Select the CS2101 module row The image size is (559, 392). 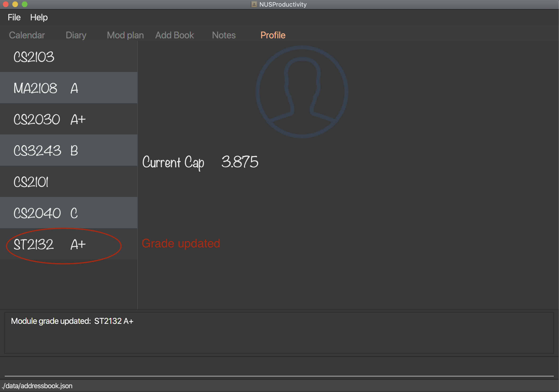tap(69, 181)
